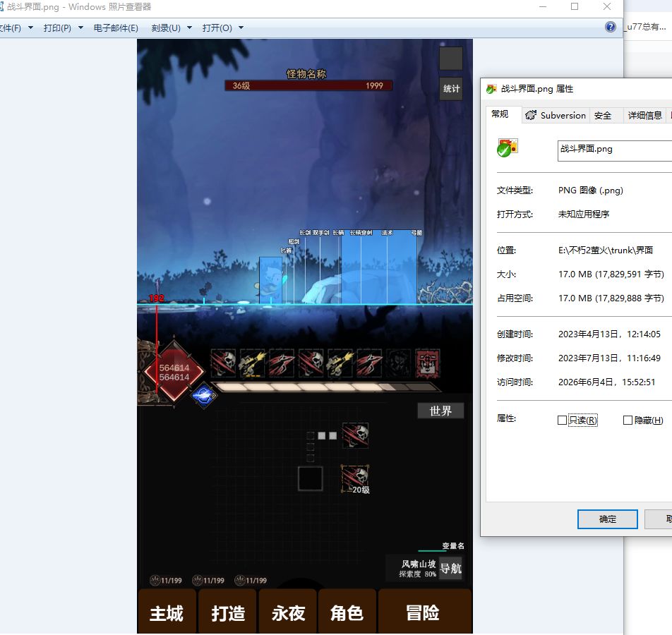This screenshot has height=635, width=672.
Task: Click the 导航 button
Action: pyautogui.click(x=451, y=568)
